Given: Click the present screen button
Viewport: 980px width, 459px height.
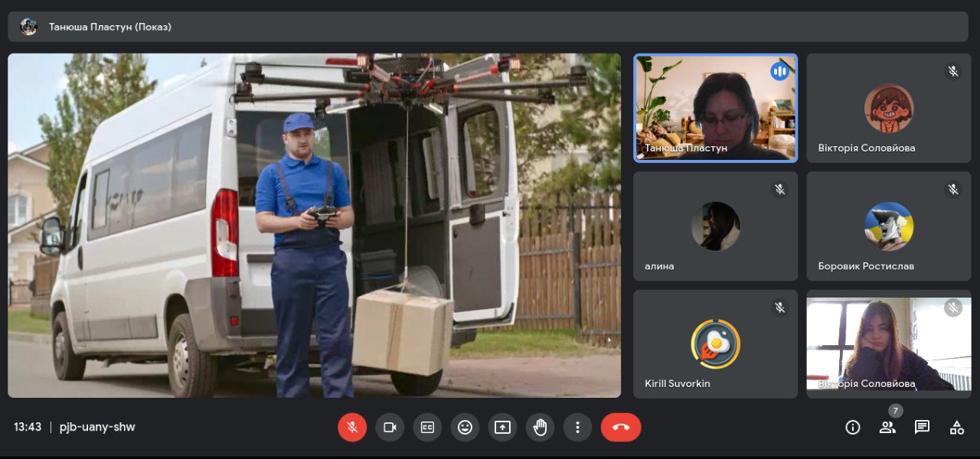Looking at the screenshot, I should point(502,428).
